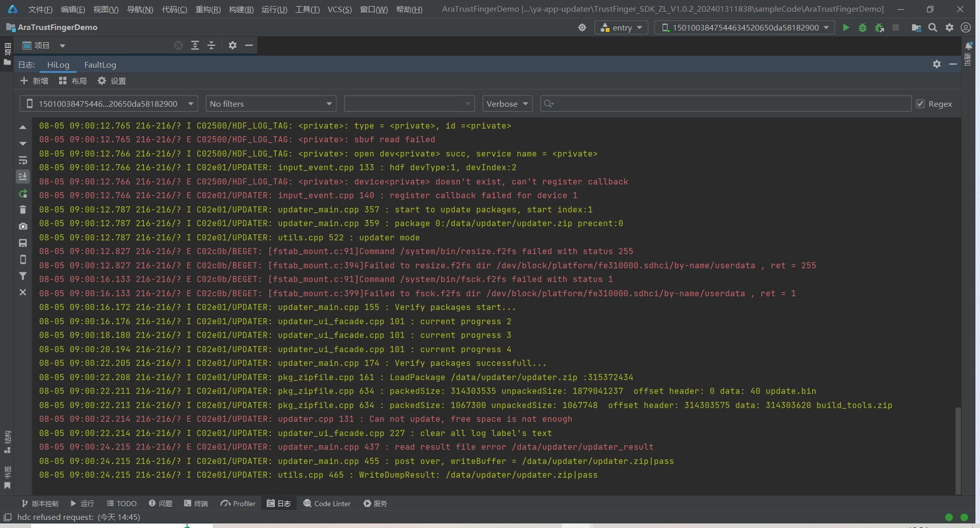The width and height of the screenshot is (980, 528).
Task: Toggle the Regex checkbox
Action: [920, 104]
